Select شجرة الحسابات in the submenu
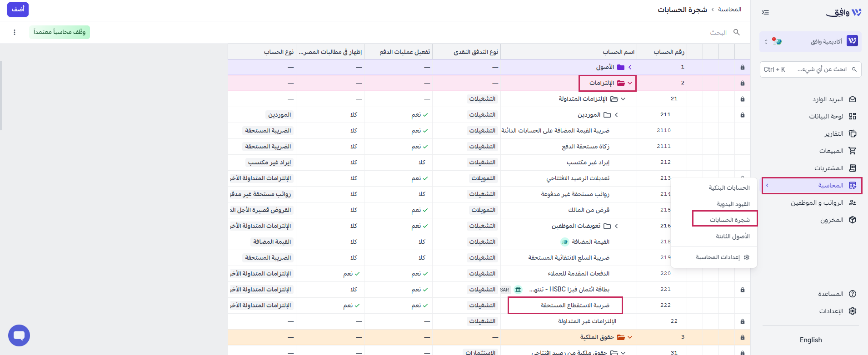Screen dimensions: 868x355 (730, 220)
